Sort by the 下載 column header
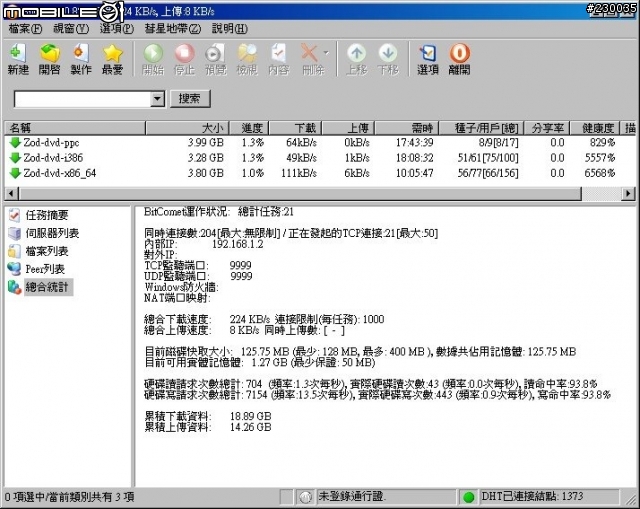Screen dimensions: 640x509 (x=295, y=128)
